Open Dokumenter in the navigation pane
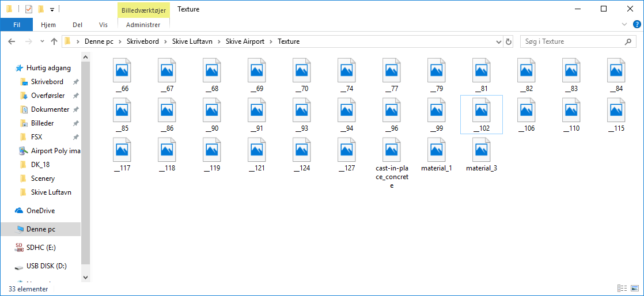The image size is (644, 296). [50, 109]
